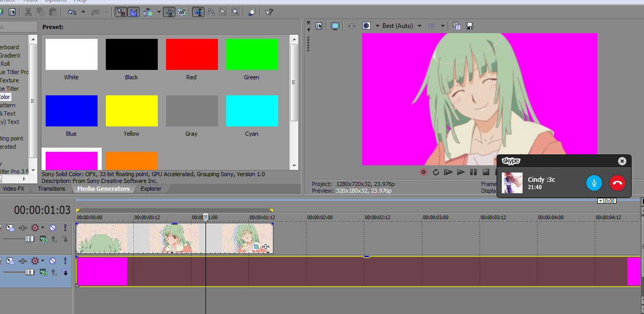Select the magenta solid color event on the timeline

pos(359,272)
